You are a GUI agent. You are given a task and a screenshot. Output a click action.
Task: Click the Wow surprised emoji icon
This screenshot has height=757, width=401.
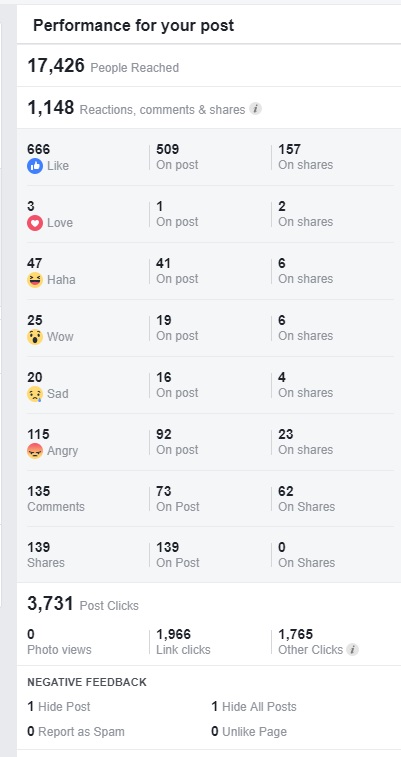coord(35,337)
